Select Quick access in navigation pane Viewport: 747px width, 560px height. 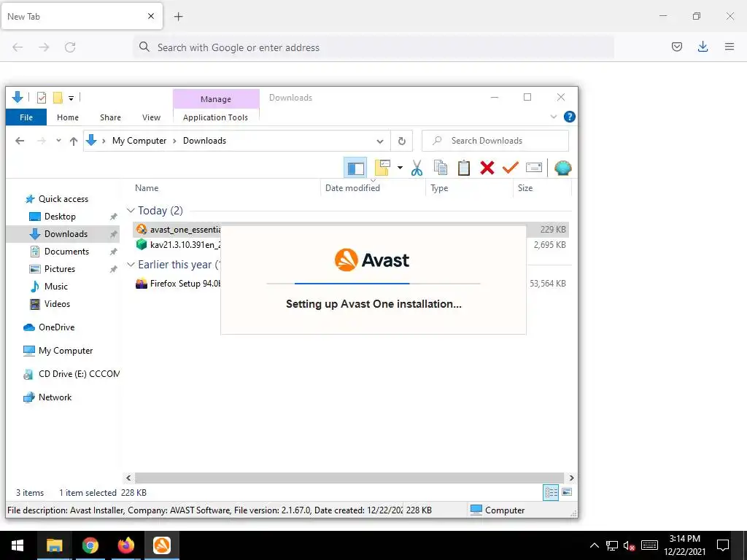tap(63, 199)
